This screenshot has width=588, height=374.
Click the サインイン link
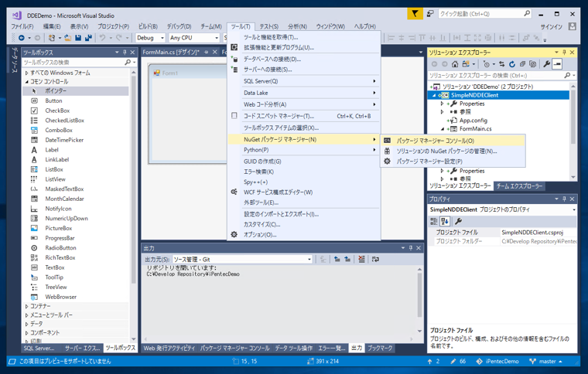551,26
